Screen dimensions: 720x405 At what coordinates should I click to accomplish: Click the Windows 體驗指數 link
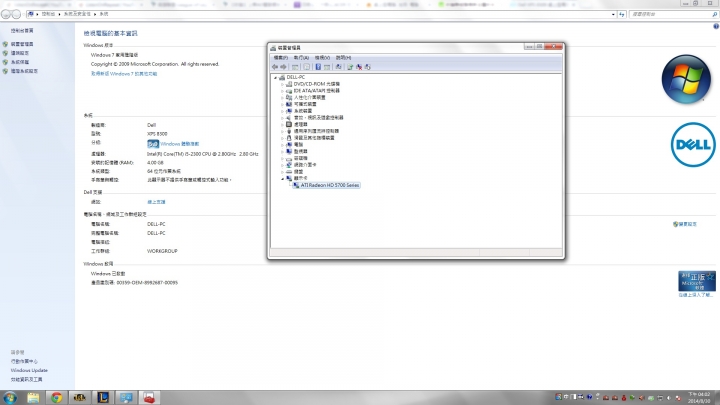pos(180,144)
